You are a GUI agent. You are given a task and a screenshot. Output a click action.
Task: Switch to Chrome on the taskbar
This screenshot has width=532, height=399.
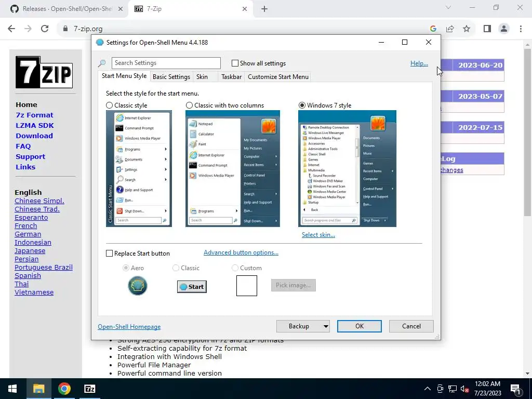(64, 389)
